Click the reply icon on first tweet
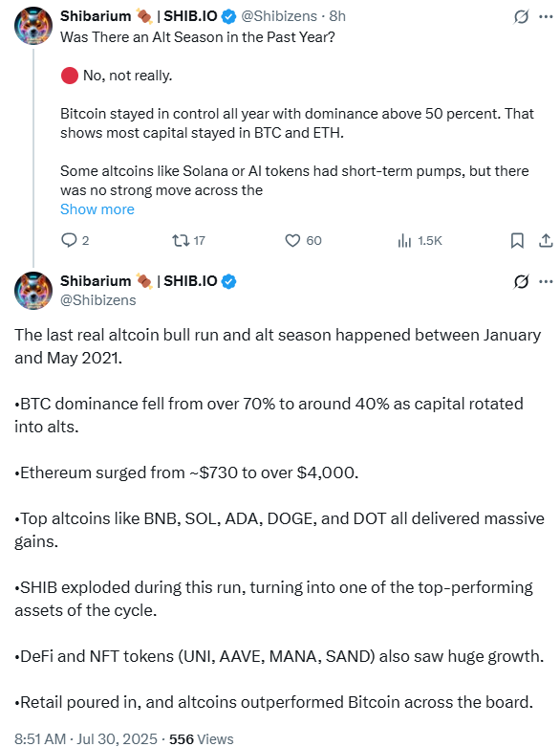This screenshot has height=747, width=560. point(69,240)
